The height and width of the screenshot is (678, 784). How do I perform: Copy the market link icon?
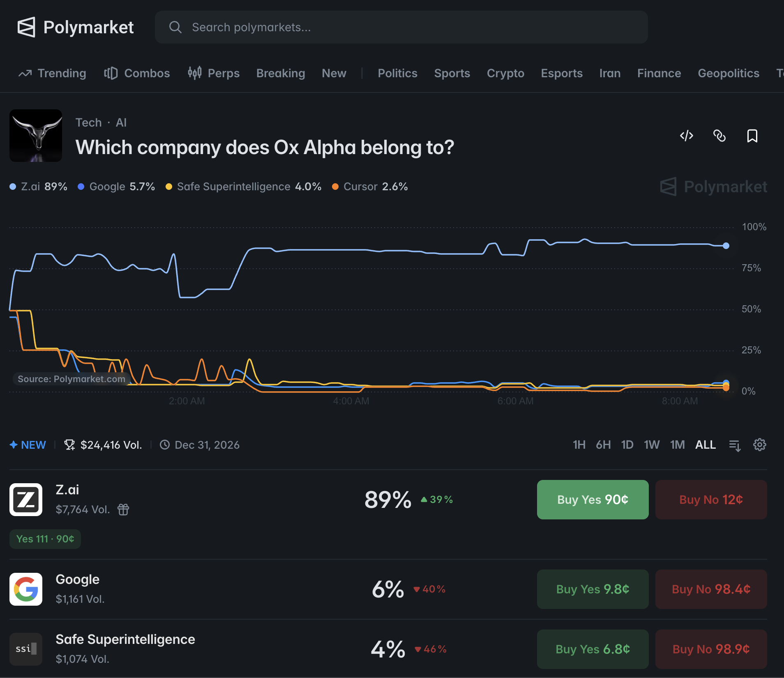click(x=719, y=136)
